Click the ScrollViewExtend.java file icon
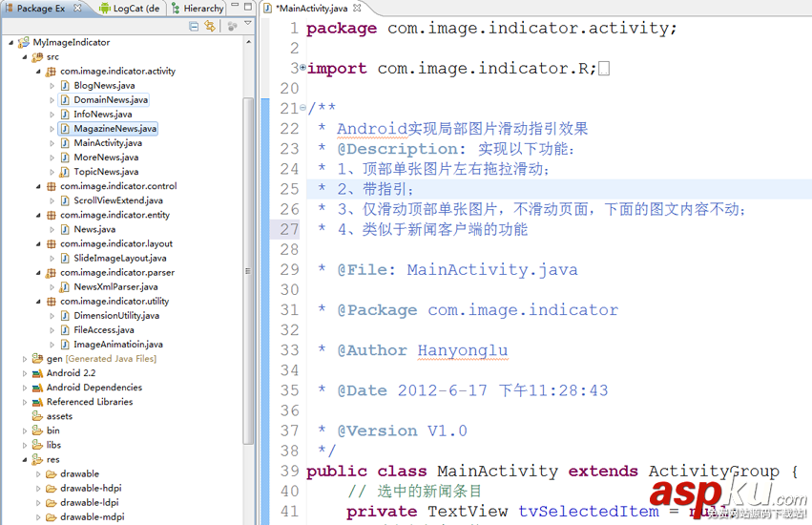 65,200
